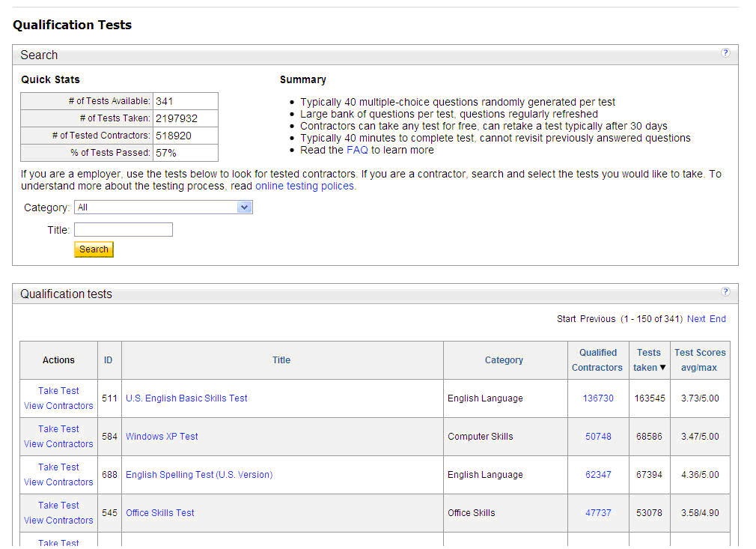View Contractors for English Spelling Test
Viewport: 756px width, 549px height.
[x=58, y=482]
